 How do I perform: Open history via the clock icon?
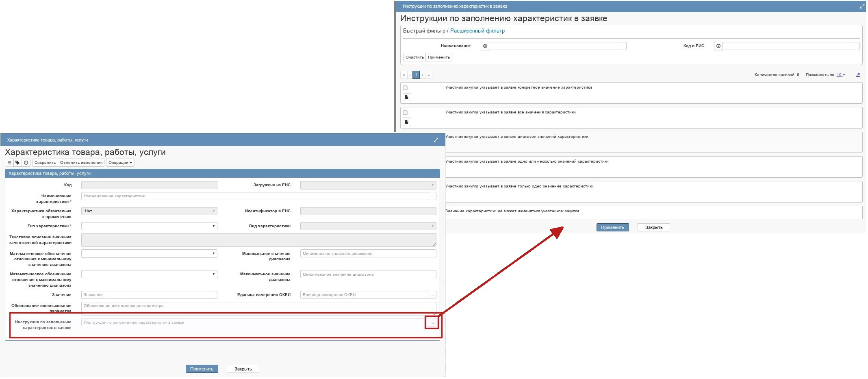click(26, 163)
